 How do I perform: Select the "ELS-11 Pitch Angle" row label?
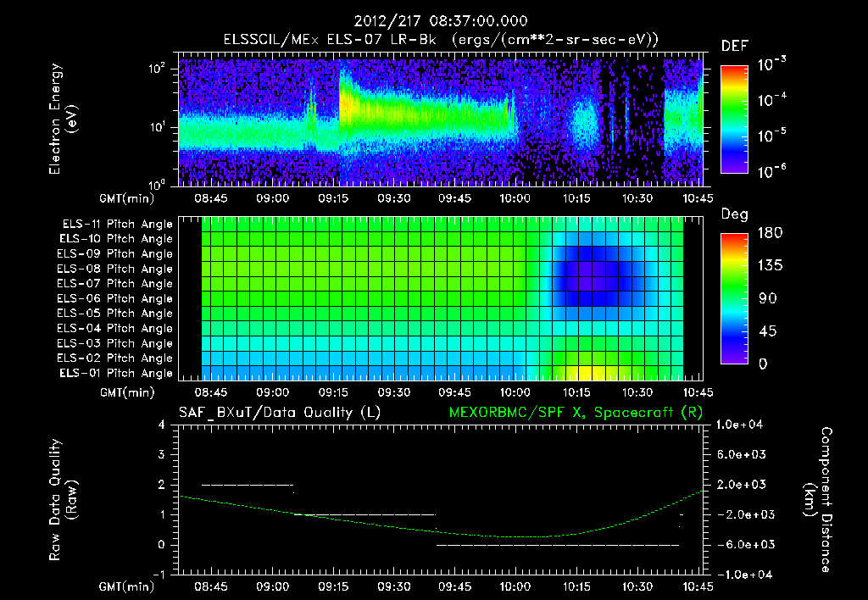117,225
